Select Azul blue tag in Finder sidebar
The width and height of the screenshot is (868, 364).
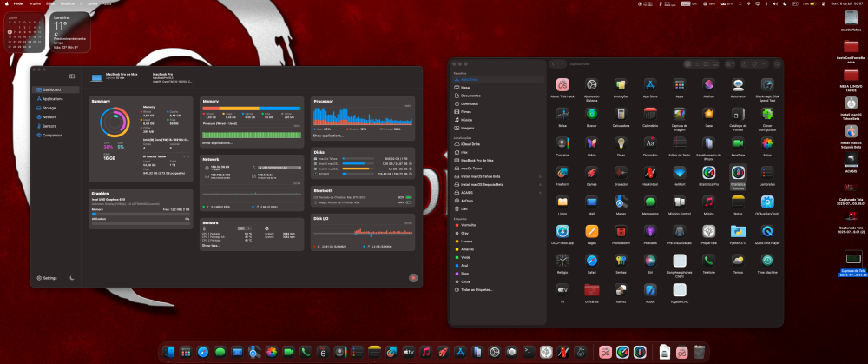click(x=464, y=265)
